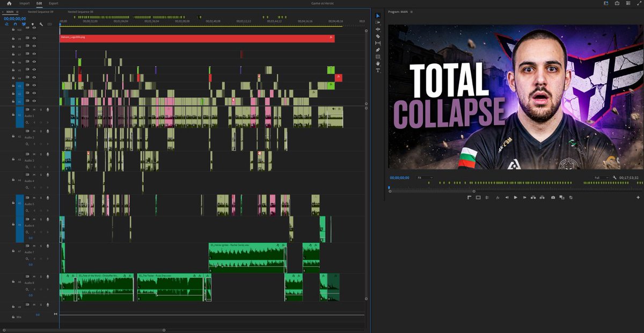Screen dimensions: 644x333
Task: Select the red logo PNG clip on V9
Action: click(197, 38)
